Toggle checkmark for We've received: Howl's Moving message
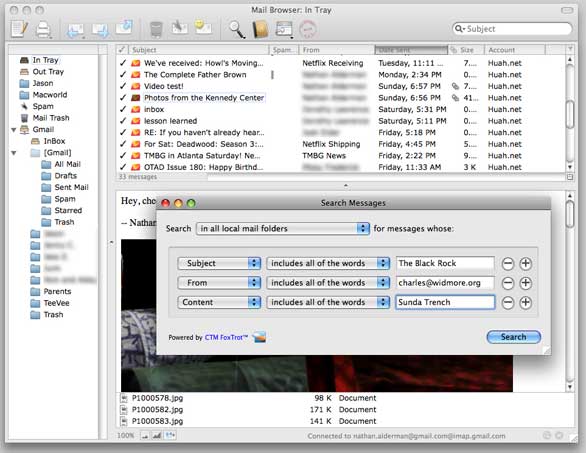Image resolution: width=586 pixels, height=453 pixels. click(123, 63)
